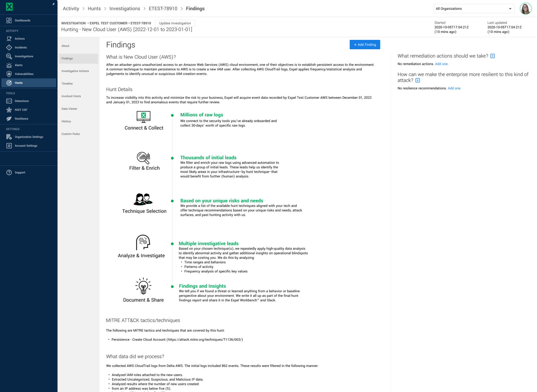This screenshot has height=392, width=537.
Task: Click the All Organizations dropdown arrow
Action: (x=510, y=9)
